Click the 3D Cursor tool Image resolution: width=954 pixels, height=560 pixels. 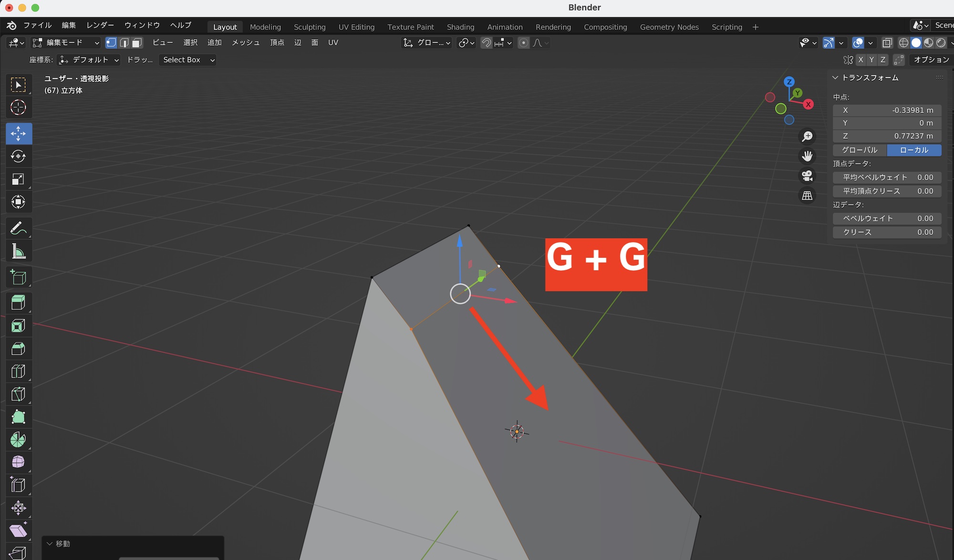tap(18, 108)
